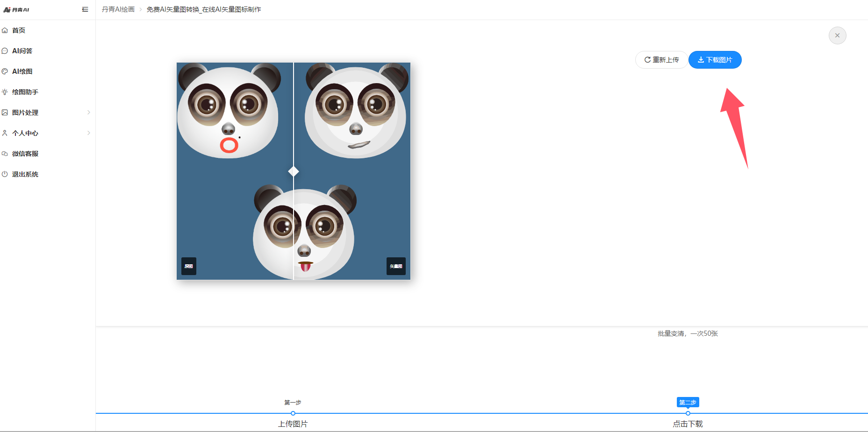Click the 微信客服 WeChat icon
Viewport: 868px width, 432px height.
pos(5,154)
